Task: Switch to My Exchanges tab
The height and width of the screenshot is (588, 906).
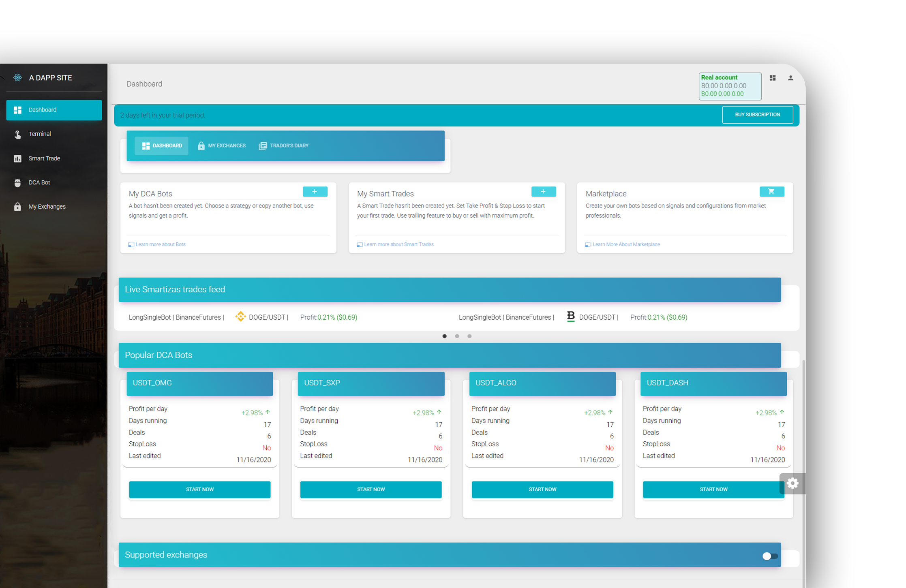Action: [221, 145]
